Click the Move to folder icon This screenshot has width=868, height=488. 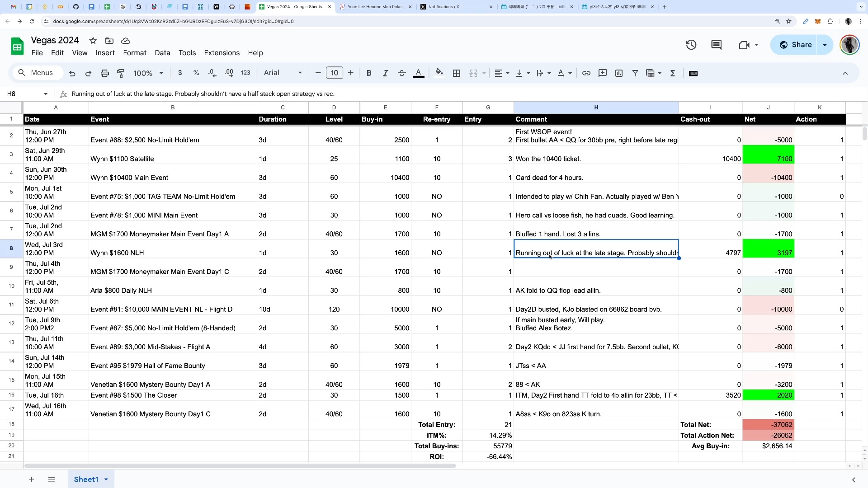pos(109,41)
